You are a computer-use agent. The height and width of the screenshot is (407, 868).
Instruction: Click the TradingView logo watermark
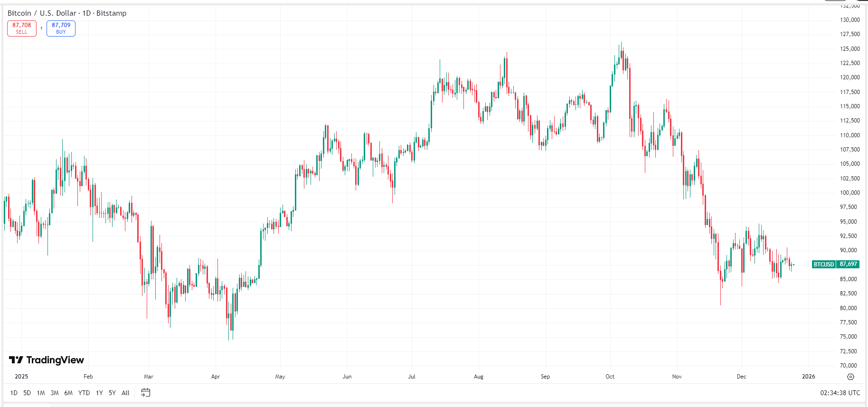45,360
